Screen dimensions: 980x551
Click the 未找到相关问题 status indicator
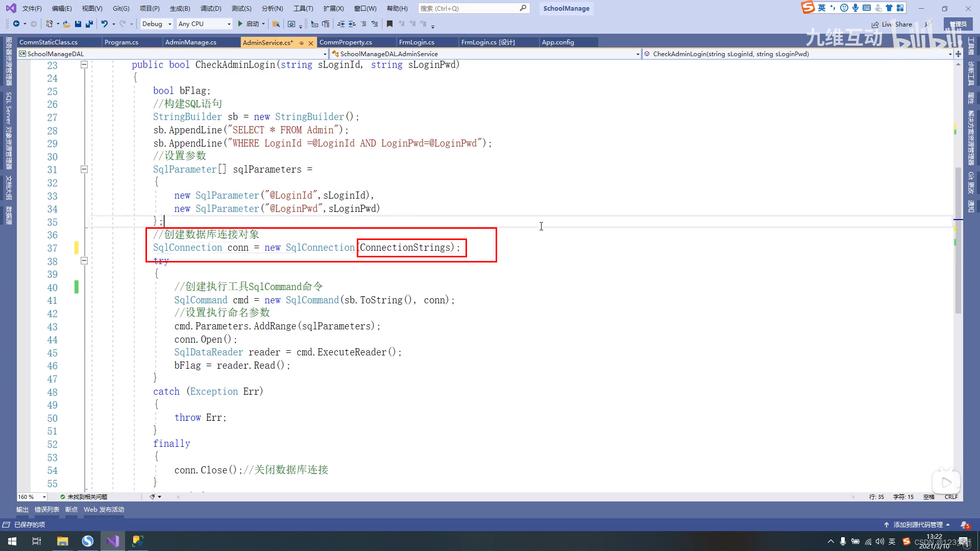[84, 497]
